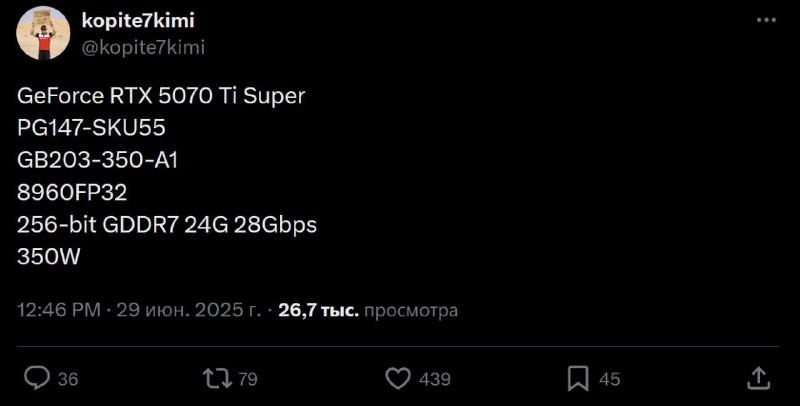The height and width of the screenshot is (406, 800).
Task: Click the GeForce RTX 5070 Ti Super line
Action: click(x=161, y=96)
